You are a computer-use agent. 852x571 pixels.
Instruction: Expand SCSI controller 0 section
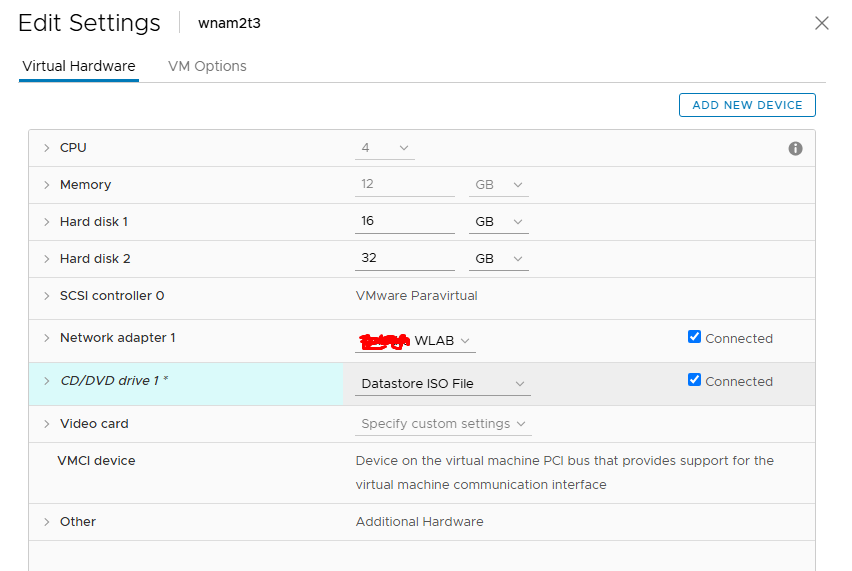tap(46, 296)
